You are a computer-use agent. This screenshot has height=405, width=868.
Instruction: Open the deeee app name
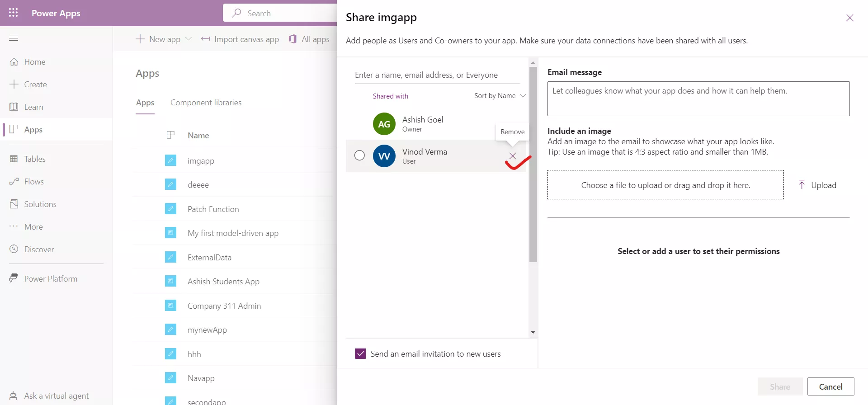coord(198,185)
